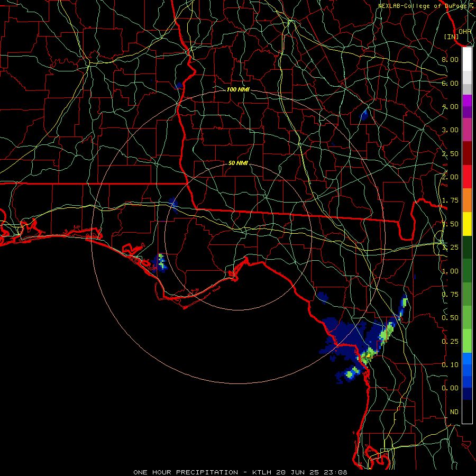
Task: Click the [IN] units label
Action: pyautogui.click(x=452, y=36)
